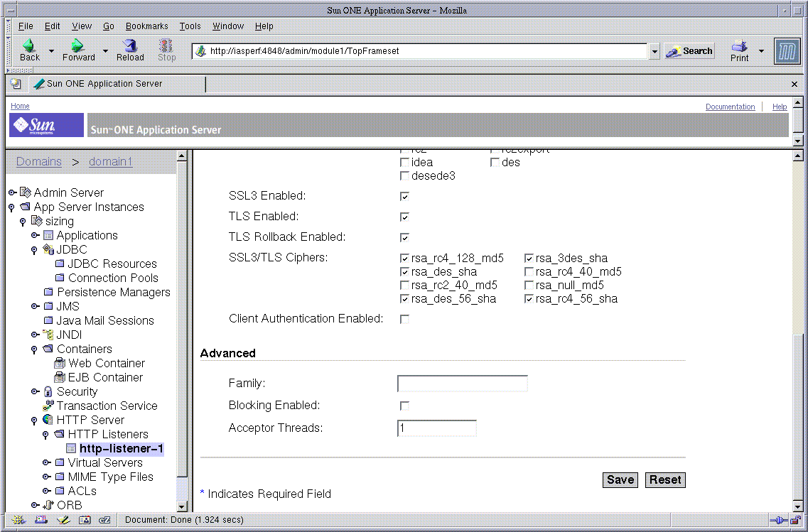Select the Sun ONE Application Server tab

117,83
